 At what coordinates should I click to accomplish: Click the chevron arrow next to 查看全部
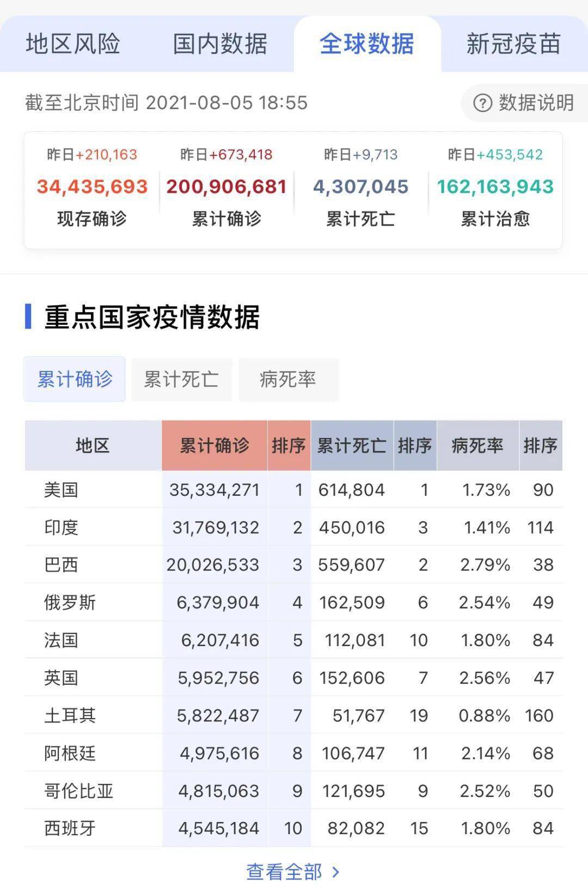pos(336,872)
